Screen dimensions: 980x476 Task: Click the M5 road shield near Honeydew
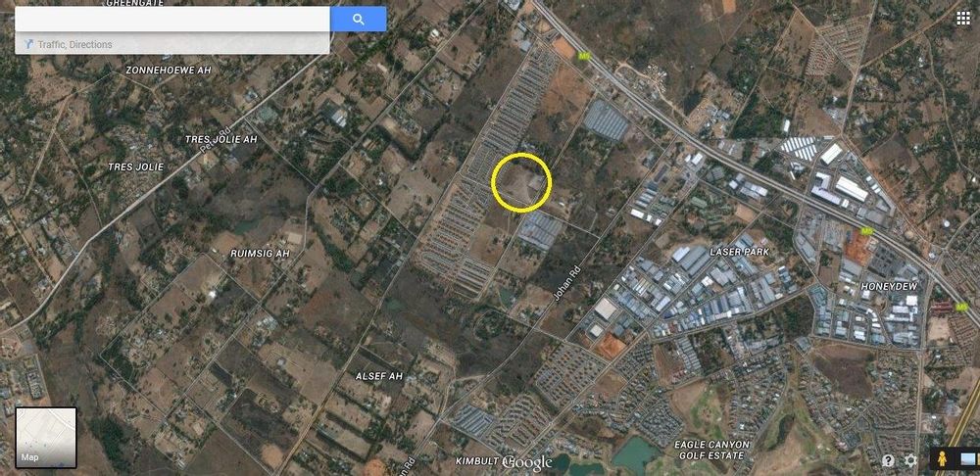866,231
